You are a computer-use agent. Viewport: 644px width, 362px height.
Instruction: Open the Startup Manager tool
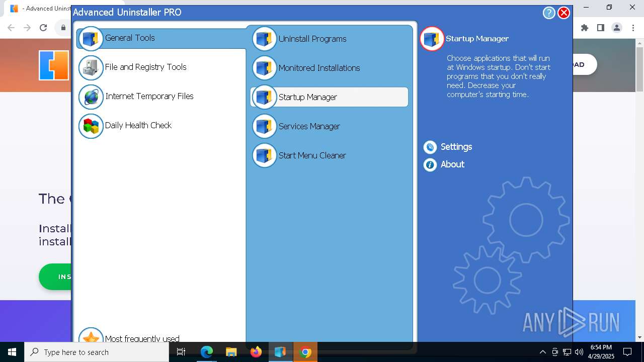point(330,97)
